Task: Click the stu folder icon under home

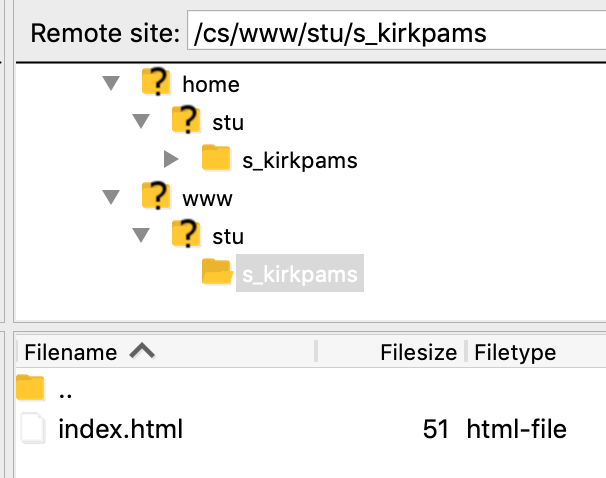Action: point(185,122)
